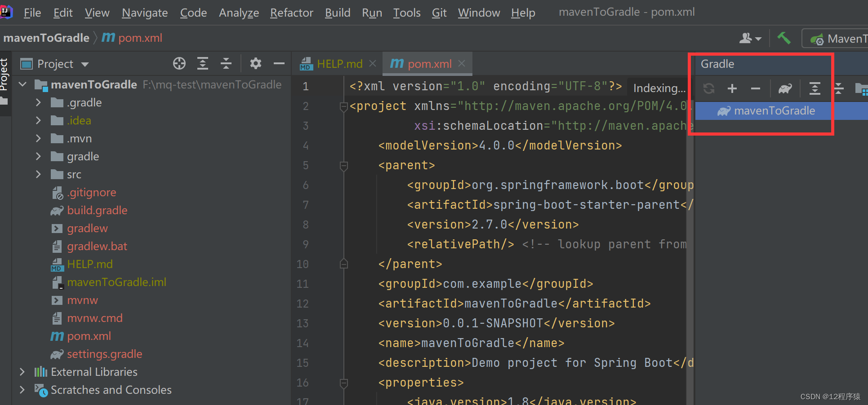868x405 pixels.
Task: Select settings.gradle file
Action: coord(104,354)
